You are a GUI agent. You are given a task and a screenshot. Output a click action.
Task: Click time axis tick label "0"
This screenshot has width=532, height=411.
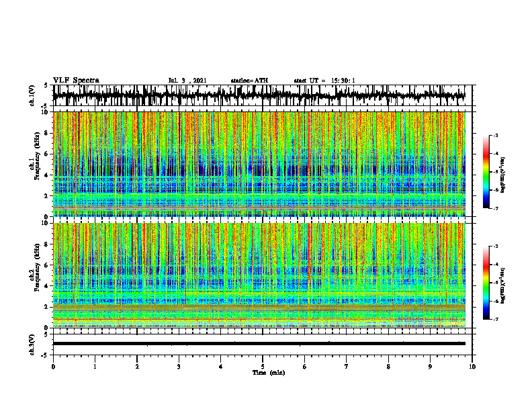tap(53, 367)
